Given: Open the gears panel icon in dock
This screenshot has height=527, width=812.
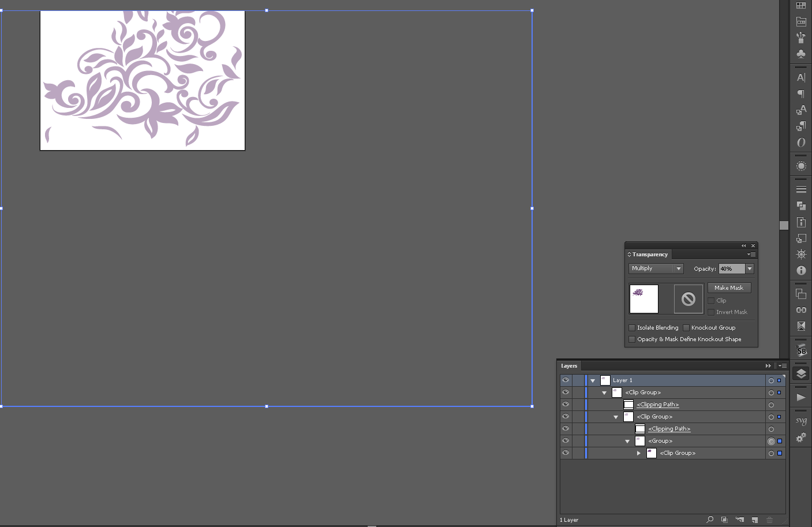Looking at the screenshot, I should [x=801, y=438].
